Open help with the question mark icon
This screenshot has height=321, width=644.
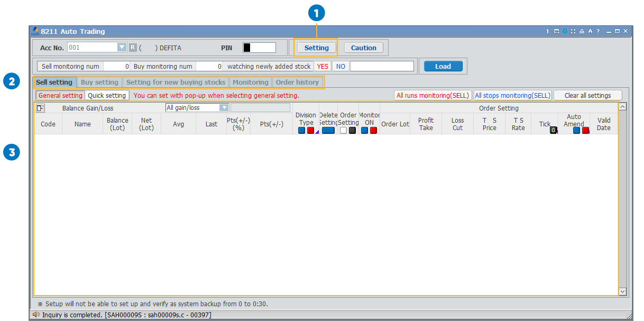coord(598,31)
